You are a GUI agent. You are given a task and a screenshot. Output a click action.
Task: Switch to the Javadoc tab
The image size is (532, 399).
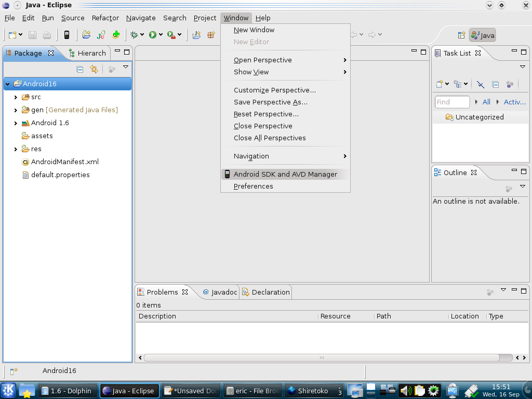click(220, 292)
